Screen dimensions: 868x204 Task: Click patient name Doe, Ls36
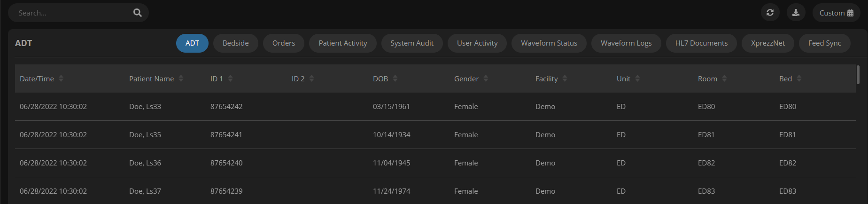pos(145,163)
